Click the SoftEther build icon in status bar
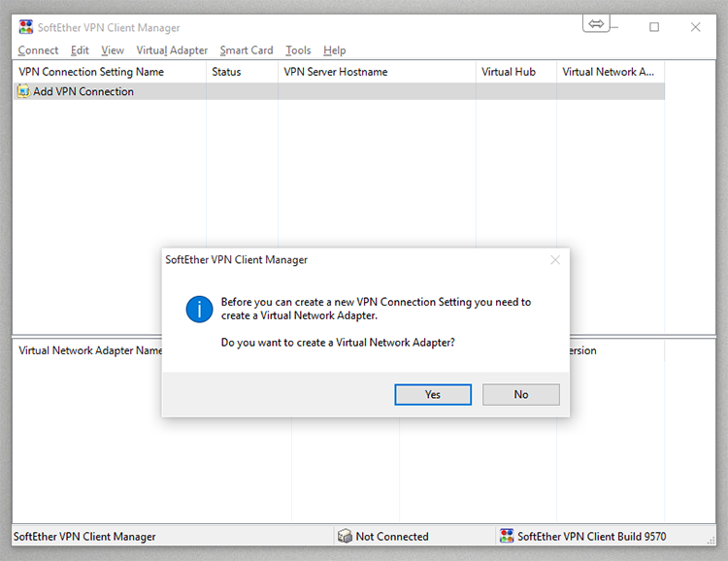Screen dimensions: 728x561 [x=507, y=536]
